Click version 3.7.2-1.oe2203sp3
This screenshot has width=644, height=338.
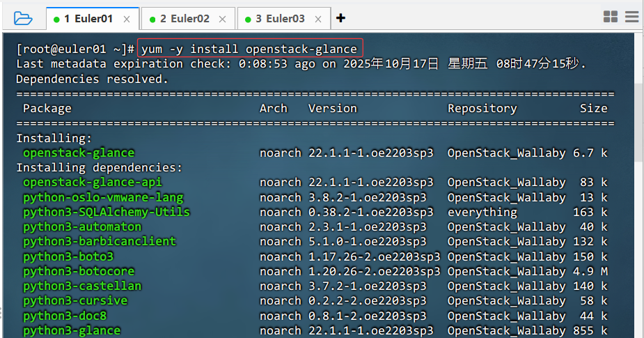(x=368, y=286)
